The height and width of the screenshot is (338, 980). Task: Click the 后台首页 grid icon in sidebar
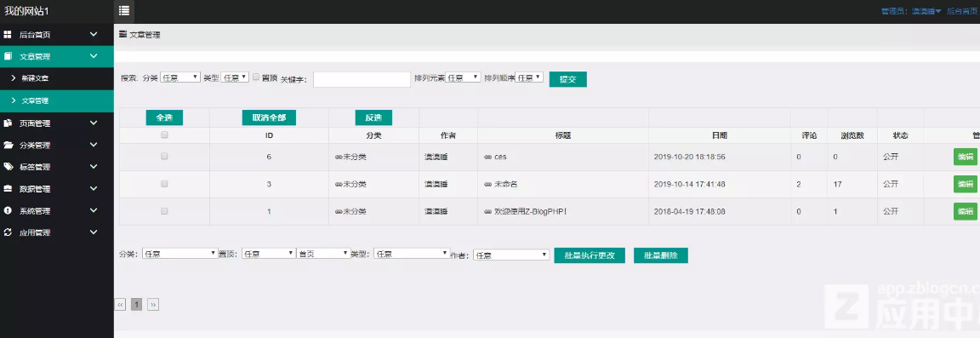(x=9, y=34)
